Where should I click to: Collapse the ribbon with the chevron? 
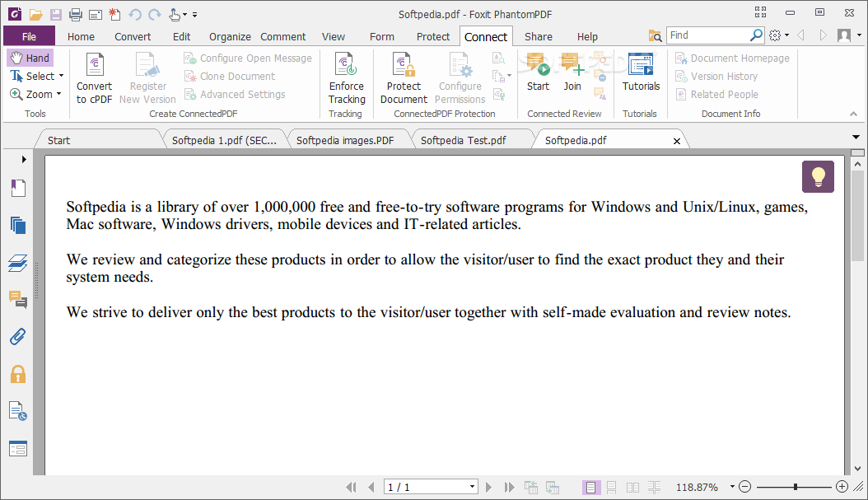point(853,114)
